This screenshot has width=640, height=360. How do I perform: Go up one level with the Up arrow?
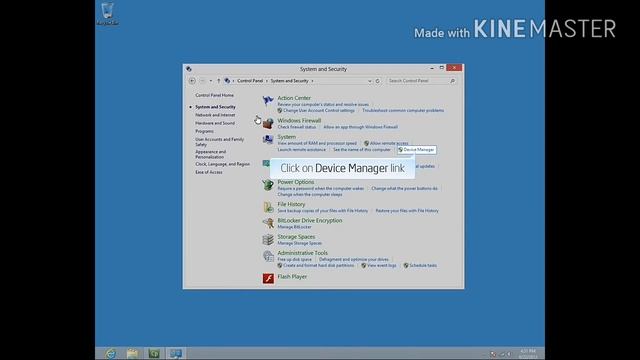tap(218, 81)
